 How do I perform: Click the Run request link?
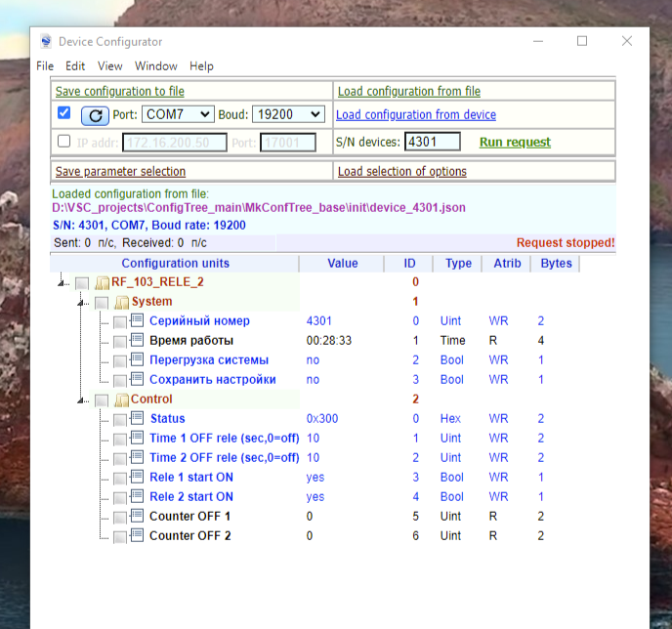tap(515, 142)
